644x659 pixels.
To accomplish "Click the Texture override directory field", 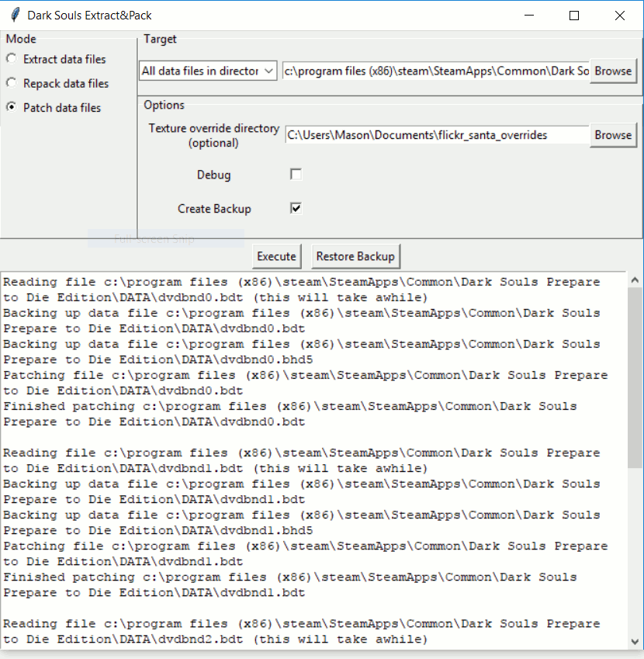I will point(437,135).
